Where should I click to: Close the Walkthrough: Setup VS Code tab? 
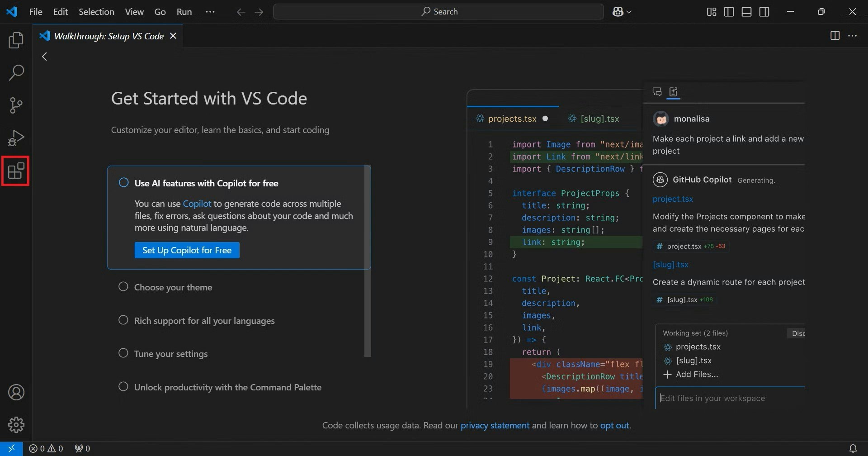point(173,36)
